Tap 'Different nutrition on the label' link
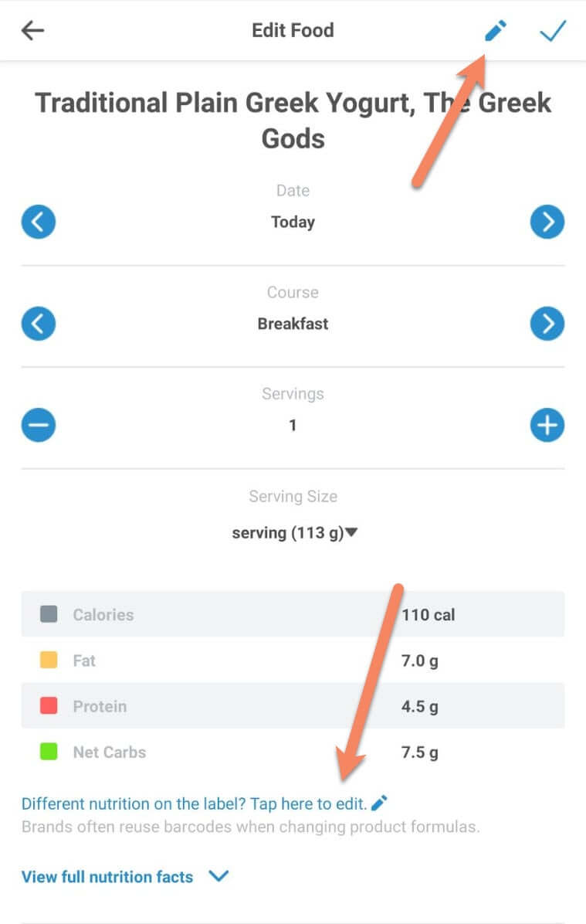The height and width of the screenshot is (924, 586). [194, 803]
